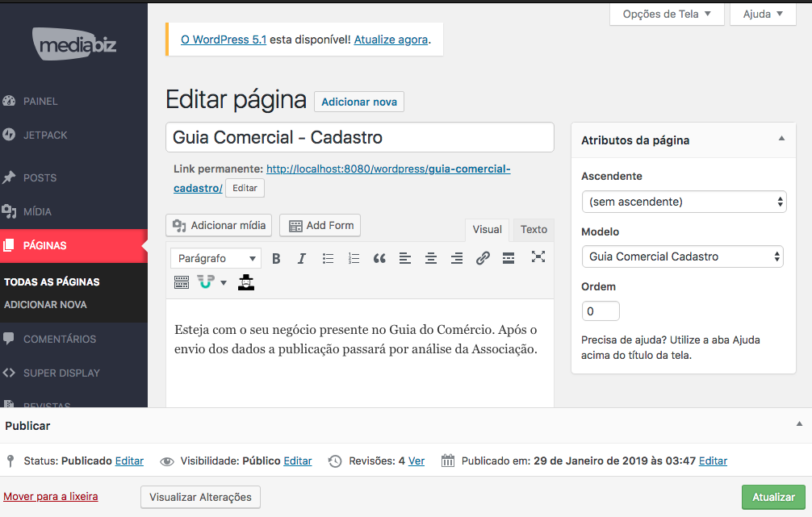This screenshot has width=812, height=517.
Task: Collapse Atributos da página panel
Action: [781, 139]
